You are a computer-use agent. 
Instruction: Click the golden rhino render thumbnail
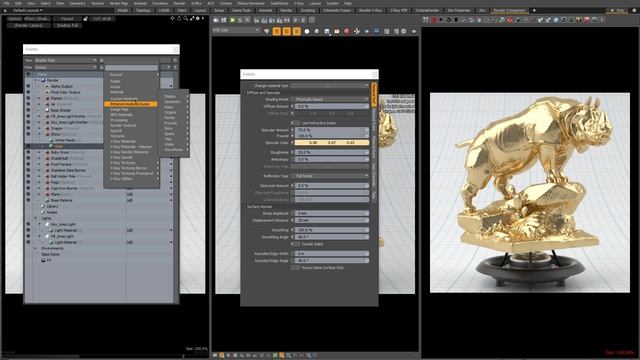pyautogui.click(x=530, y=193)
